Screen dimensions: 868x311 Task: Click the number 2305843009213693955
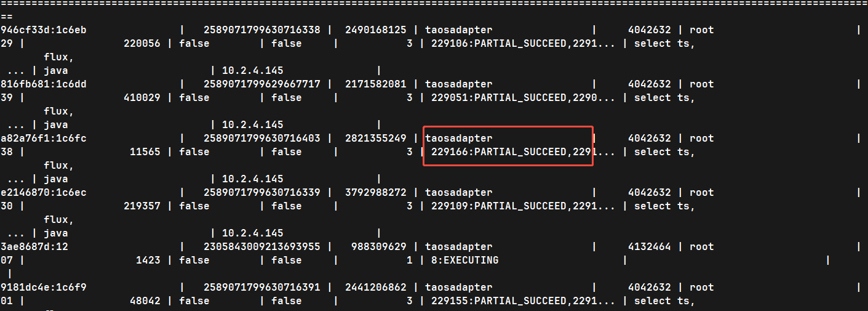(x=262, y=247)
